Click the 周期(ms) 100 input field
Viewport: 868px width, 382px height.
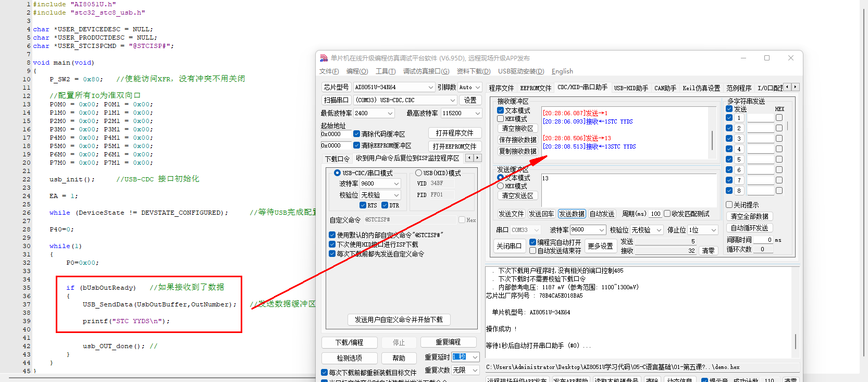[x=655, y=214]
